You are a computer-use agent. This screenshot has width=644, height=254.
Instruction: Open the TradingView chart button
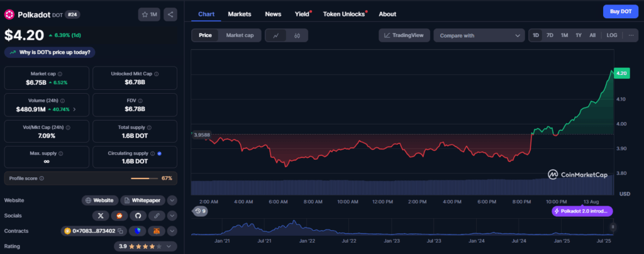pyautogui.click(x=404, y=35)
